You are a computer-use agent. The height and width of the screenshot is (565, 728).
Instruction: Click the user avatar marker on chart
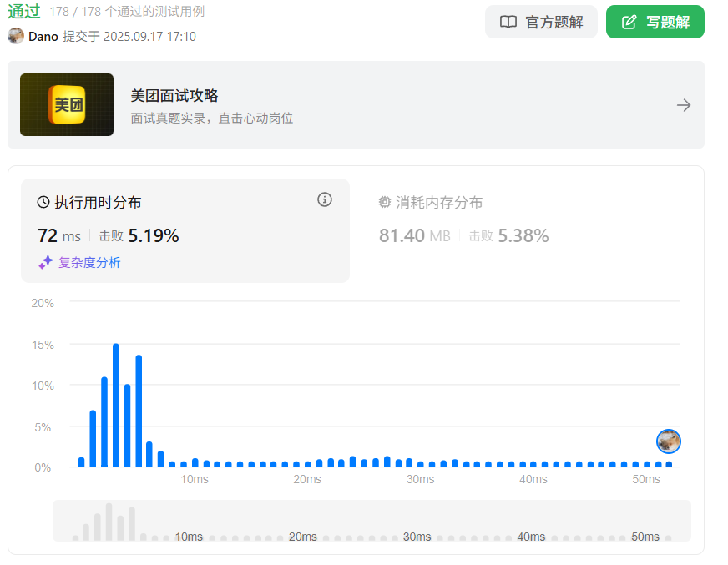click(668, 441)
